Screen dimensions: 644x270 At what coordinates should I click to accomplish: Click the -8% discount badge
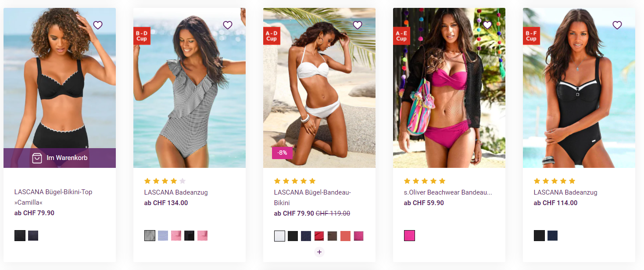click(x=283, y=153)
